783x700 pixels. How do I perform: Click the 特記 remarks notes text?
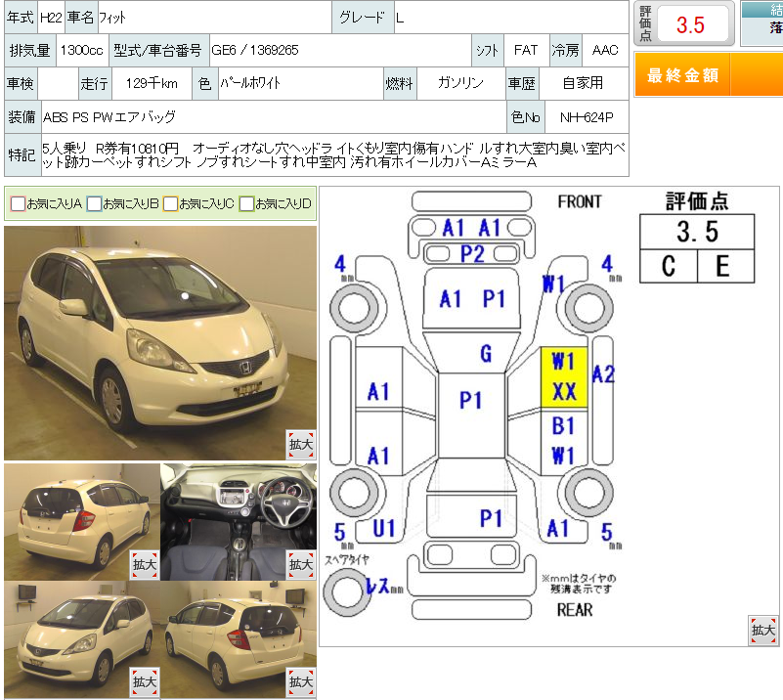coord(334,155)
